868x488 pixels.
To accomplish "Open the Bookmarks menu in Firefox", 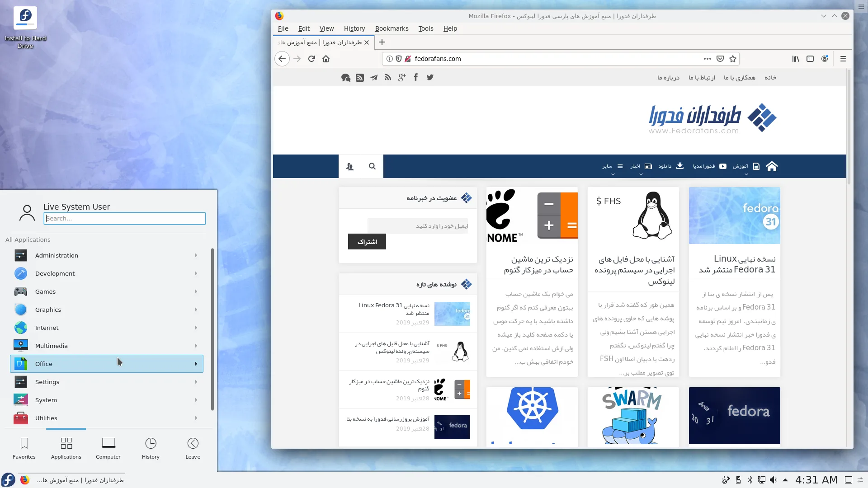I will 392,28.
